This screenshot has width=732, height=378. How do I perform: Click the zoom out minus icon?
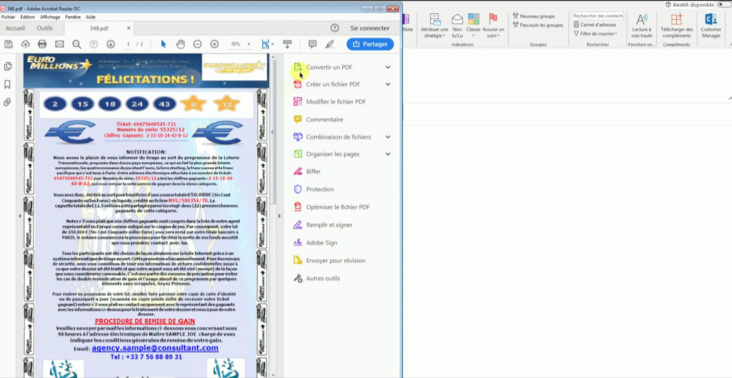[x=197, y=44]
